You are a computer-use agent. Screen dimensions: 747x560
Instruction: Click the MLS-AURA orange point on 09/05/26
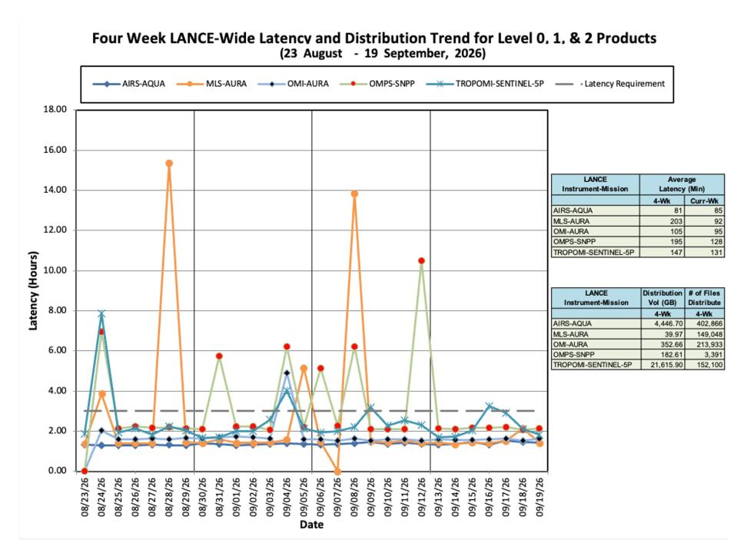304,368
